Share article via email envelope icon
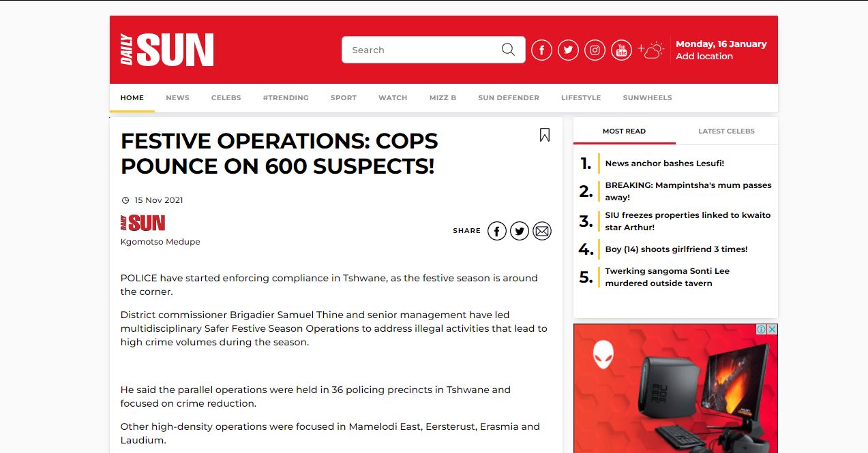Viewport: 868px width, 453px height. pos(542,231)
